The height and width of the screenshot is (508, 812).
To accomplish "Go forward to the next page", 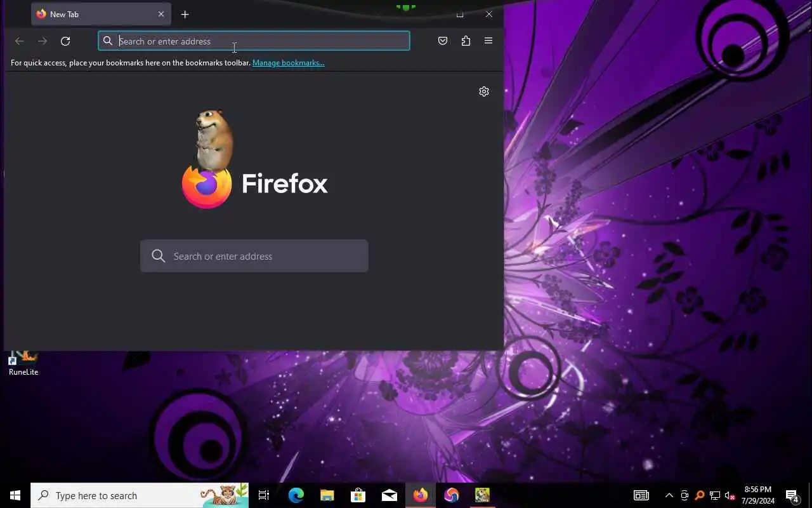I will (43, 41).
